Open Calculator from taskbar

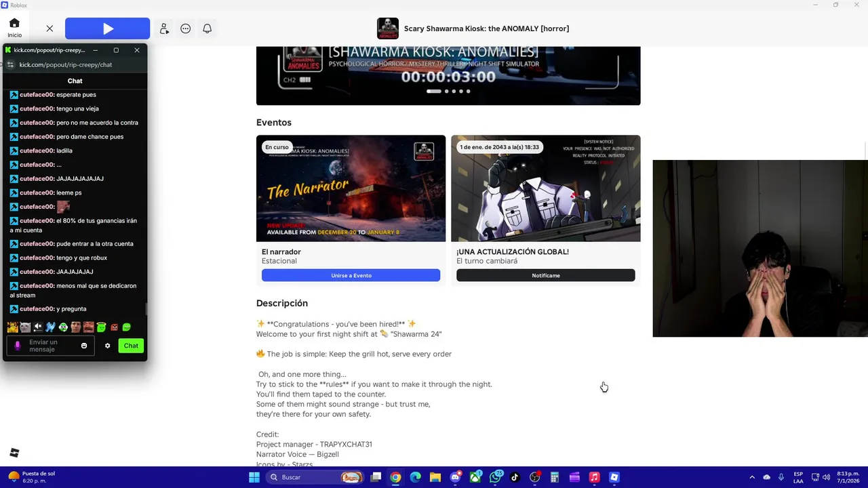click(554, 477)
